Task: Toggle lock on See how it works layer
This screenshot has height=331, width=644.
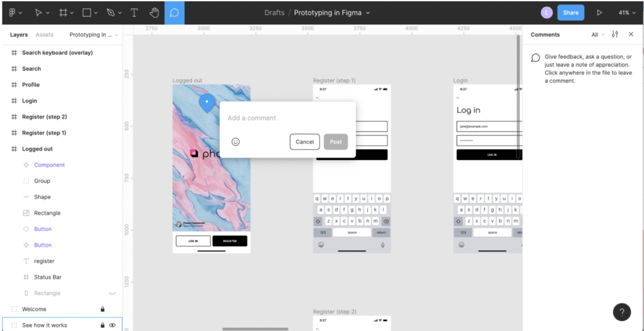Action: [103, 325]
